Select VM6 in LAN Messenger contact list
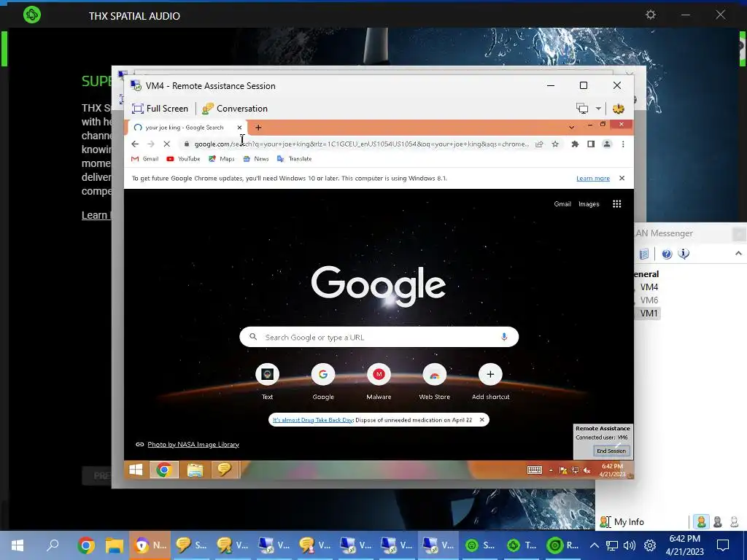This screenshot has width=747, height=560. (x=649, y=300)
